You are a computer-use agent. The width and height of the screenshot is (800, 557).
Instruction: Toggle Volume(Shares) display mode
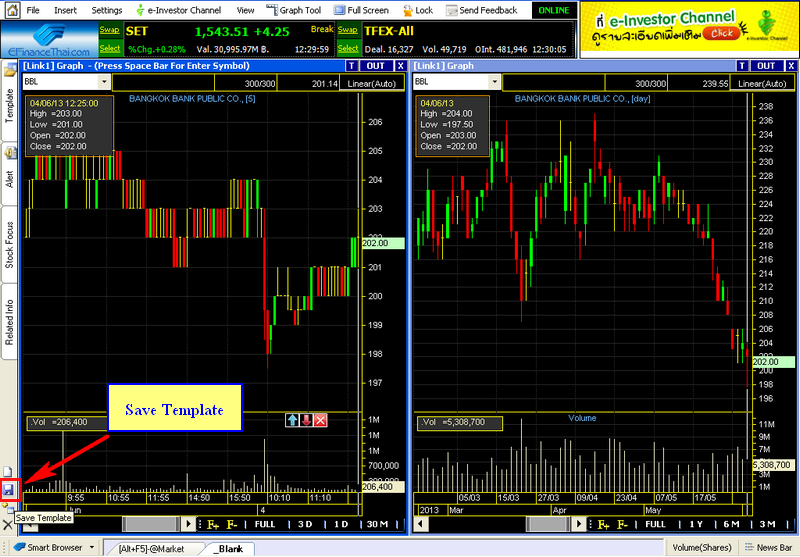coord(702,547)
